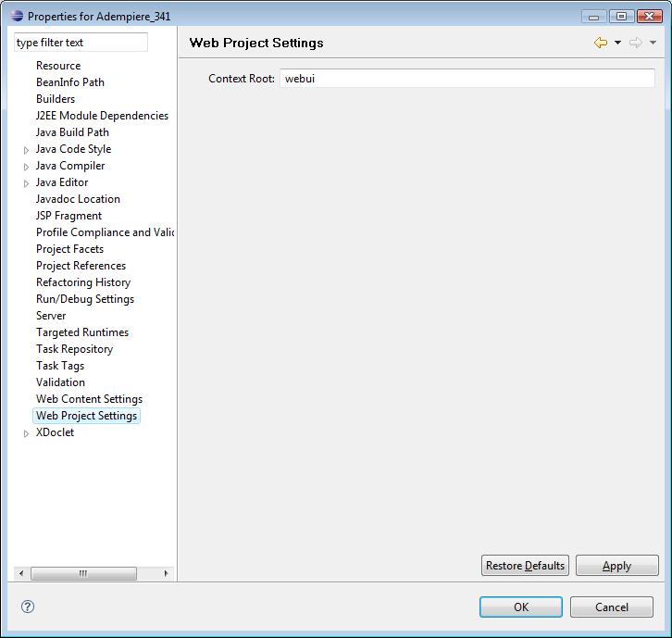
Task: Expand the Java Editor node
Action: tap(26, 183)
